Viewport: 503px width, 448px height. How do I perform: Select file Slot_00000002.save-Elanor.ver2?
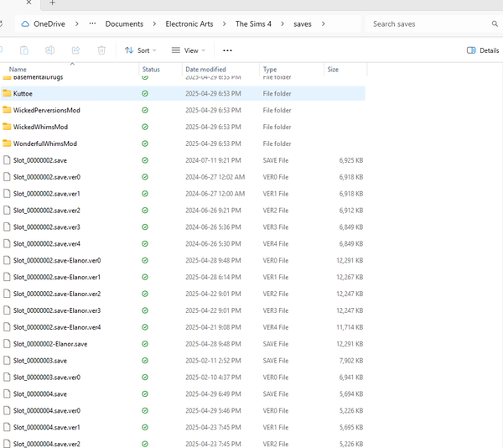(x=57, y=294)
